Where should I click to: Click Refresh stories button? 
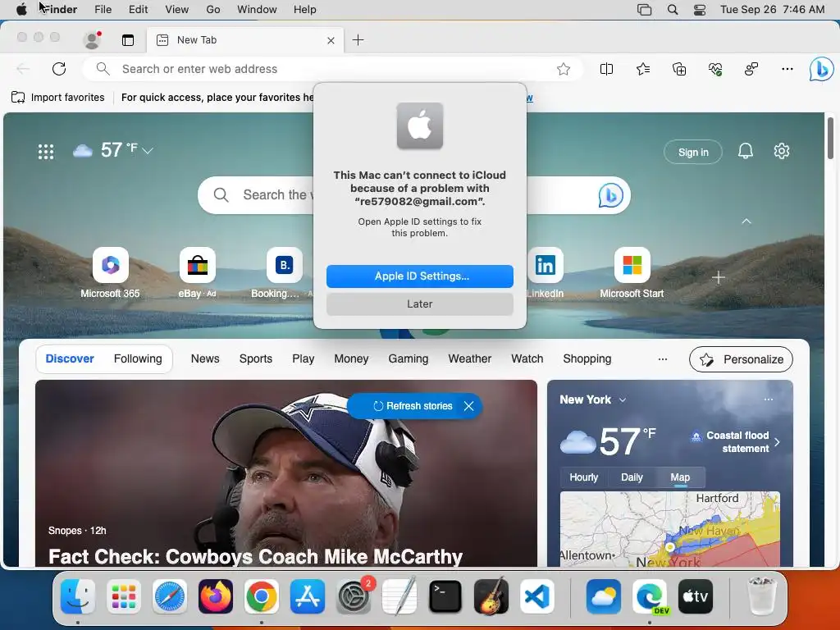pos(413,406)
